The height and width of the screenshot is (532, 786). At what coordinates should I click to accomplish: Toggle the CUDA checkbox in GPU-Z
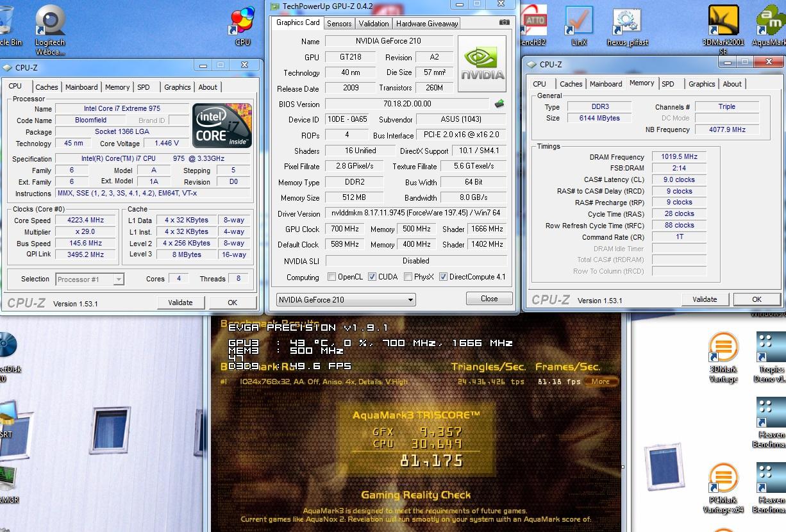(x=372, y=277)
